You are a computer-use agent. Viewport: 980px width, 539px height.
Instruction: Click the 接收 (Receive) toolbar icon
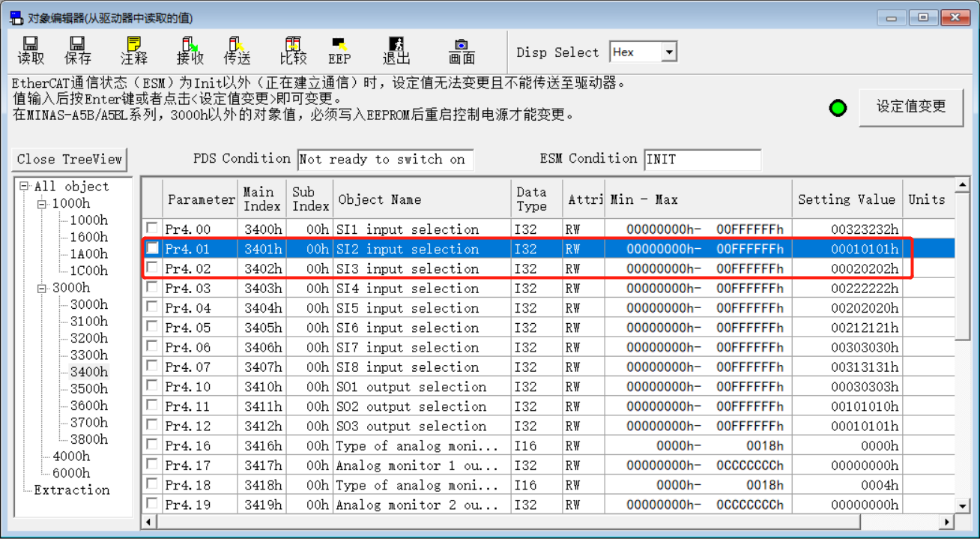pyautogui.click(x=190, y=50)
